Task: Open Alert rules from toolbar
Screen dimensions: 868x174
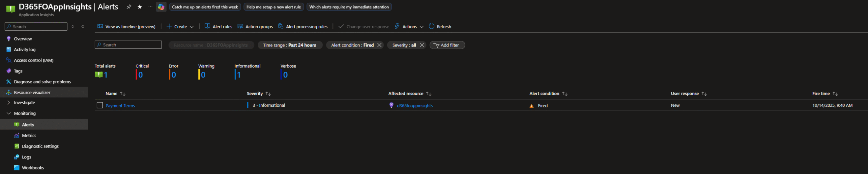Action: click(x=219, y=27)
